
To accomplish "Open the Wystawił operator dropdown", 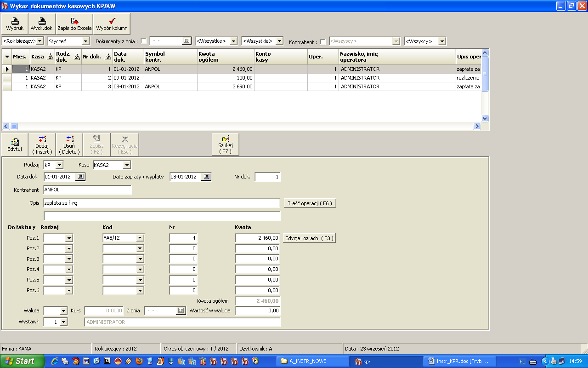I will pyautogui.click(x=63, y=322).
